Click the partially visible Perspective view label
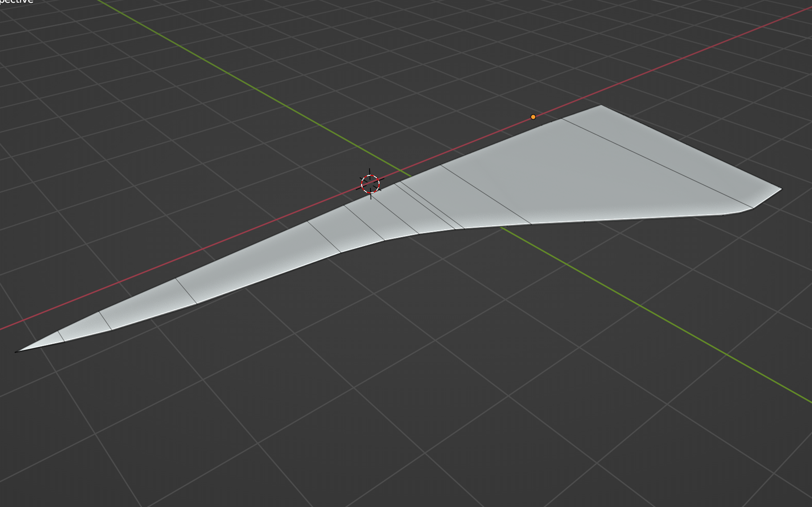 tap(17, 2)
